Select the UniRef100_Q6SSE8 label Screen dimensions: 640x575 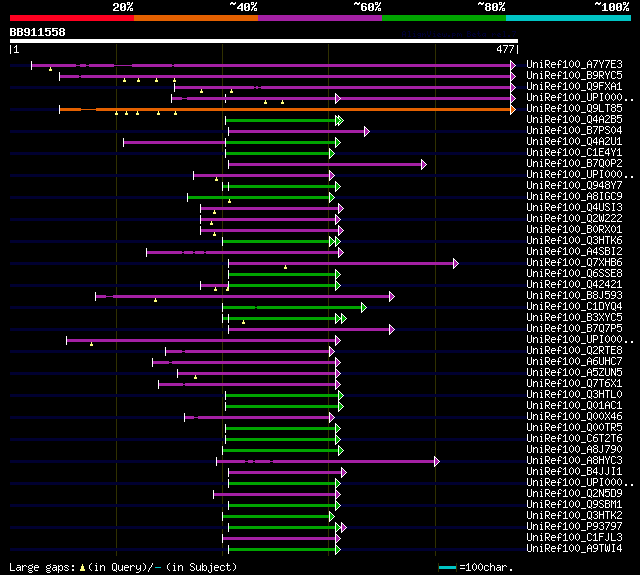[574, 274]
